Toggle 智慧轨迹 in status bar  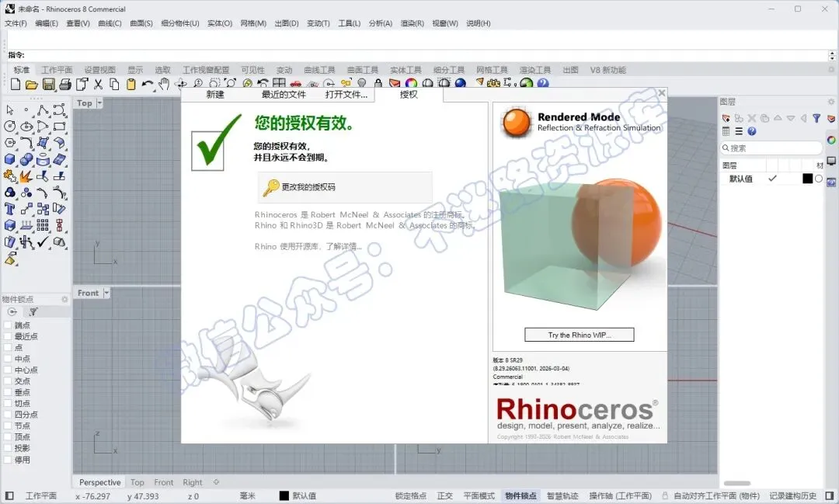point(562,496)
